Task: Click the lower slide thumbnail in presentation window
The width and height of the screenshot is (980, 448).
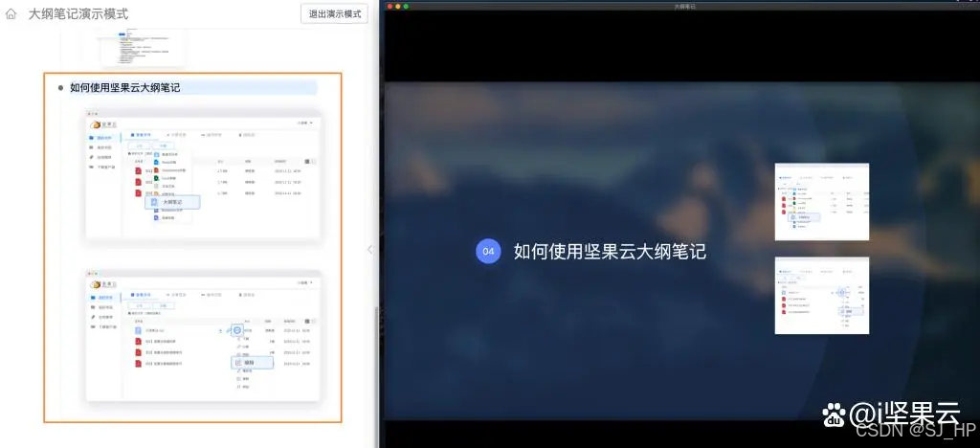Action: [x=822, y=296]
